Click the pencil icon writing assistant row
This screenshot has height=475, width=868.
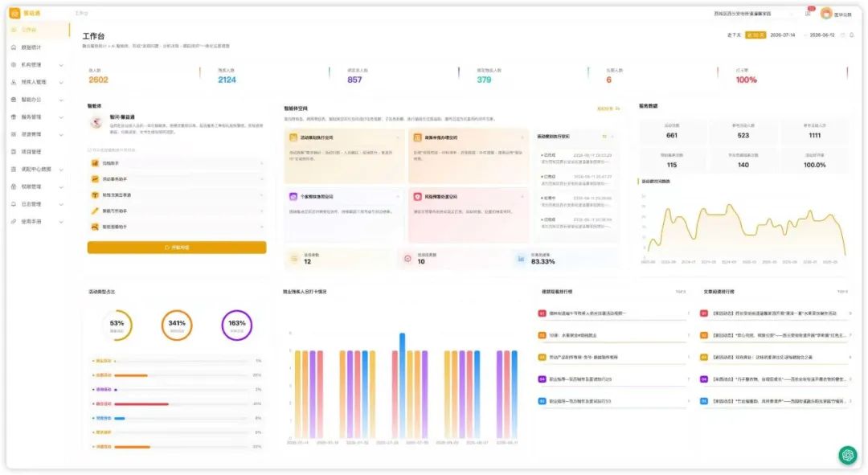click(x=95, y=211)
